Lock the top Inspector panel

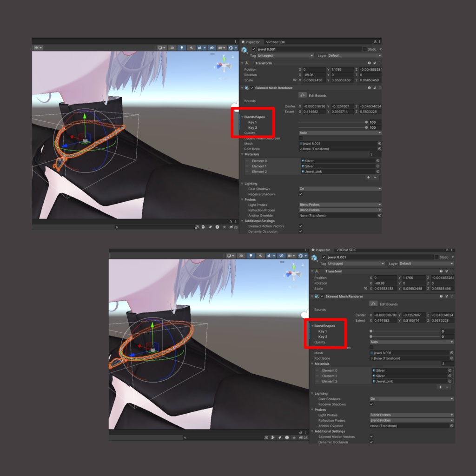(x=375, y=41)
